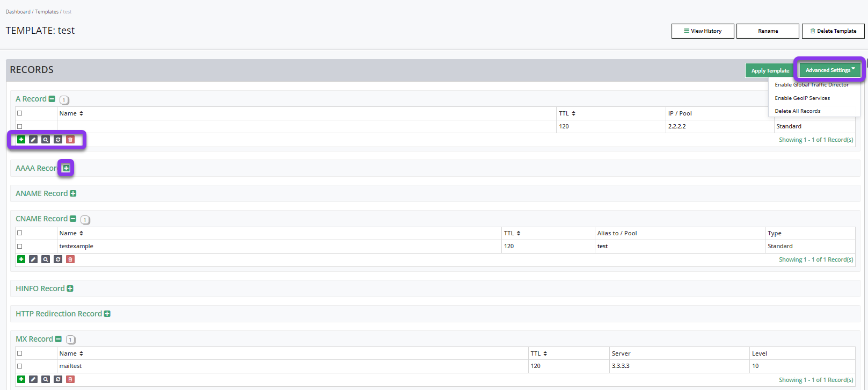The image size is (868, 390).
Task: Delete selected CNAME Record with trash icon
Action: tap(70, 259)
